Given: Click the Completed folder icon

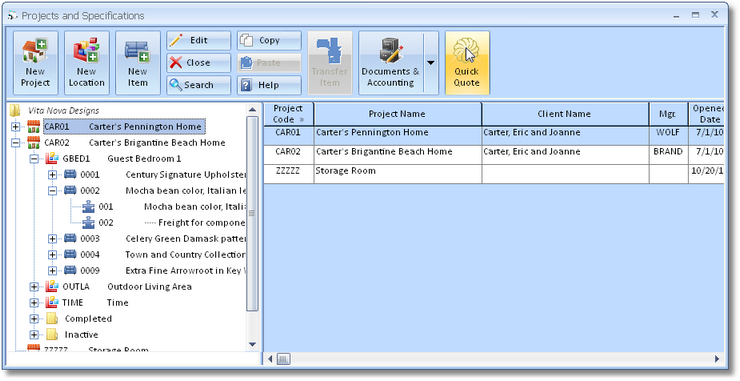Looking at the screenshot, I should (x=52, y=319).
